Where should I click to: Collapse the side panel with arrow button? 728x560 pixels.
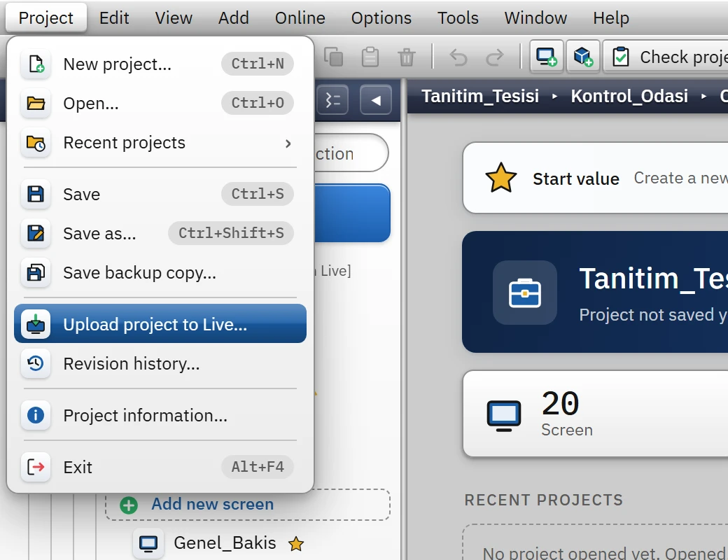(376, 100)
